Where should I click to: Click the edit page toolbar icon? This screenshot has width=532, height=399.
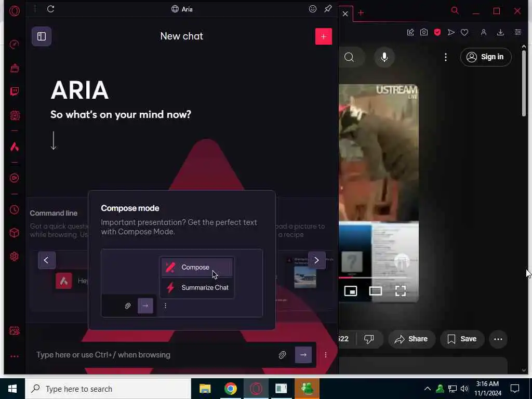coord(410,32)
